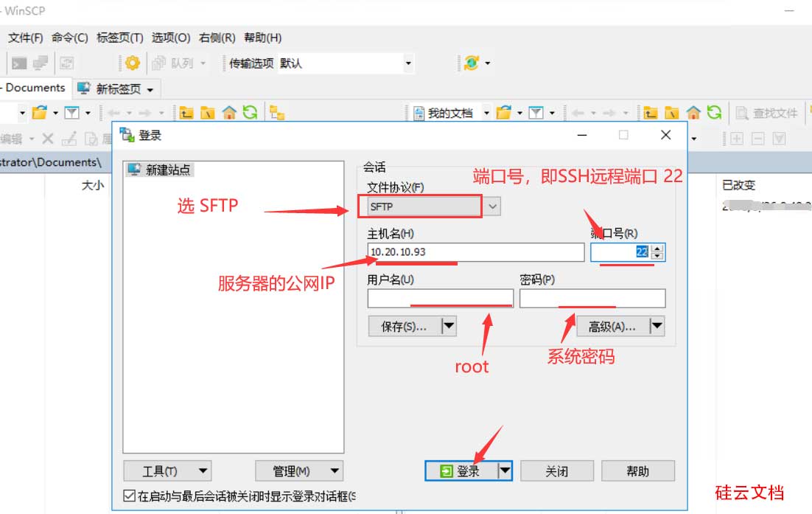Refresh the right panel file list
Image resolution: width=812 pixels, height=514 pixels.
coord(715,112)
